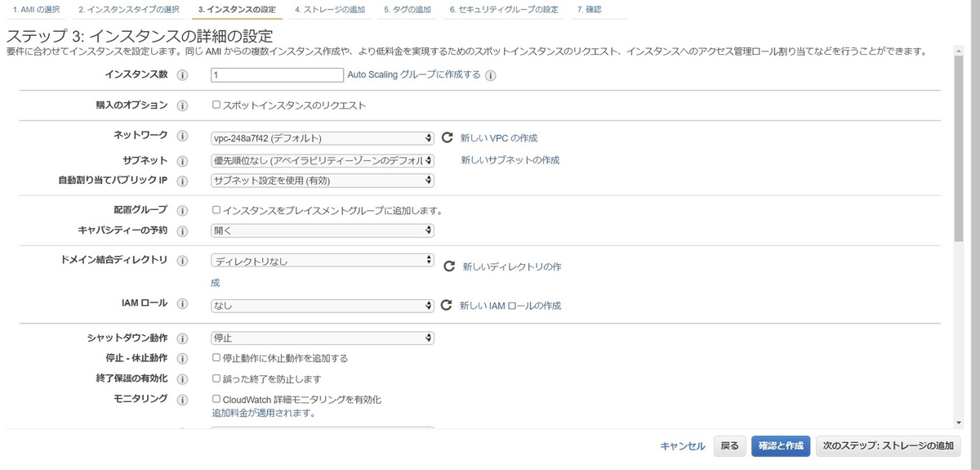Enable スポットインスタンスのリクエスト checkbox
Viewport: 980px width, 470px height.
[216, 105]
